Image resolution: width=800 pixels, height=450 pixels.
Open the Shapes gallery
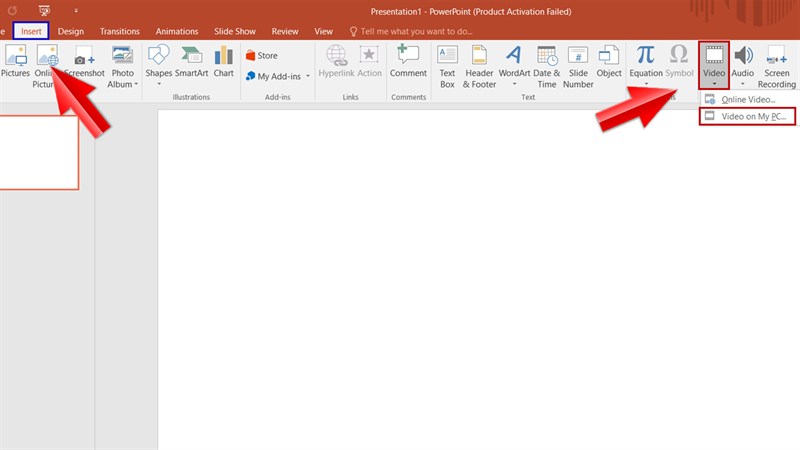click(x=159, y=65)
